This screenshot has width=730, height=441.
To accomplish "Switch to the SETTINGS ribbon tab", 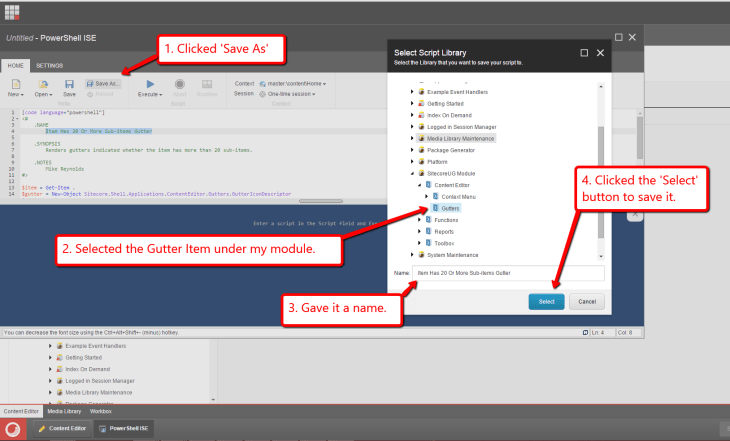I will point(50,65).
